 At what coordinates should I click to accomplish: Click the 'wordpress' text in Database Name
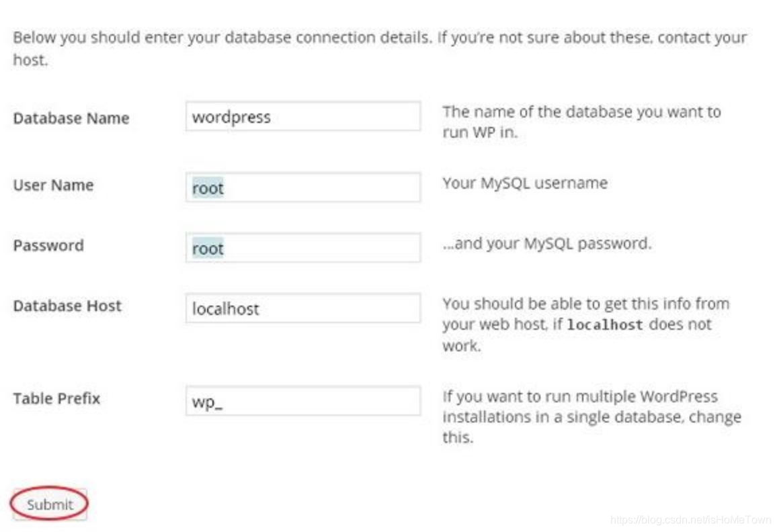(x=231, y=118)
